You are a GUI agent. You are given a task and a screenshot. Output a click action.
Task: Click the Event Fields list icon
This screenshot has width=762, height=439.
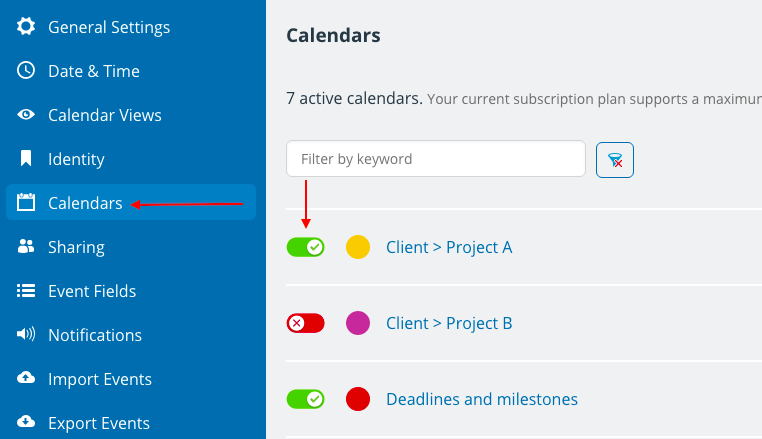coord(26,291)
